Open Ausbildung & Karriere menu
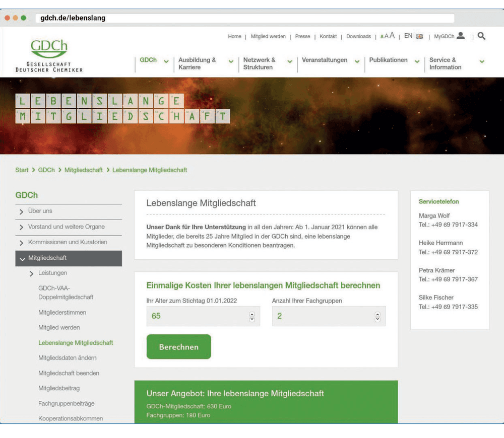504x438 pixels. click(197, 63)
